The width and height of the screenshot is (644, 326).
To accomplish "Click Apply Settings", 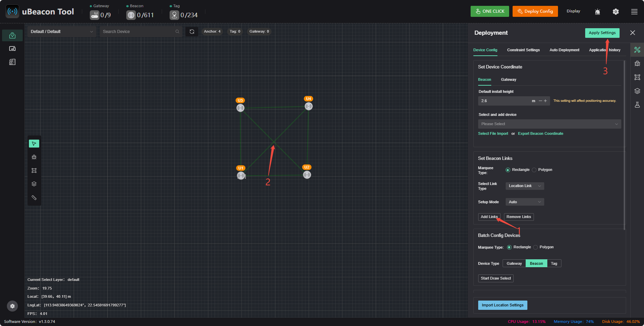I will click(602, 33).
